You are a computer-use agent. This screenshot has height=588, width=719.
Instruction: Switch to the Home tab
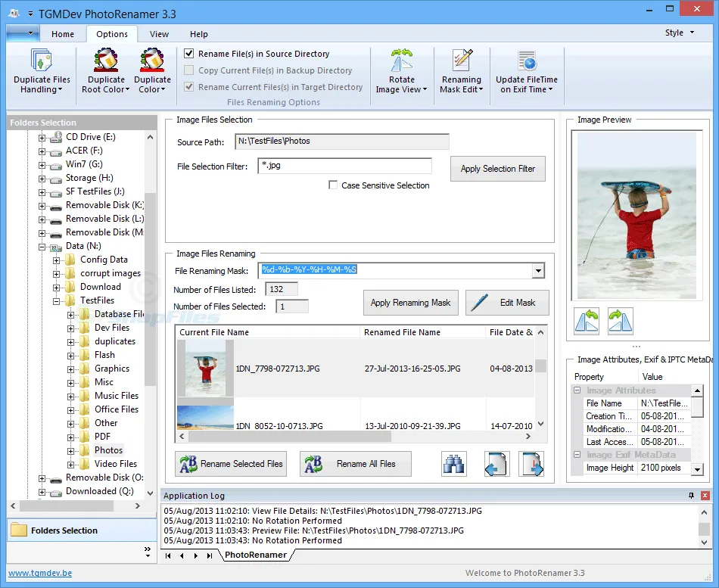62,34
